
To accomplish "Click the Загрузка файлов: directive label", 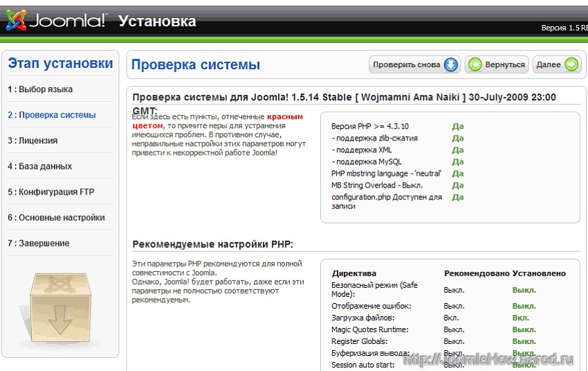I will (x=362, y=318).
